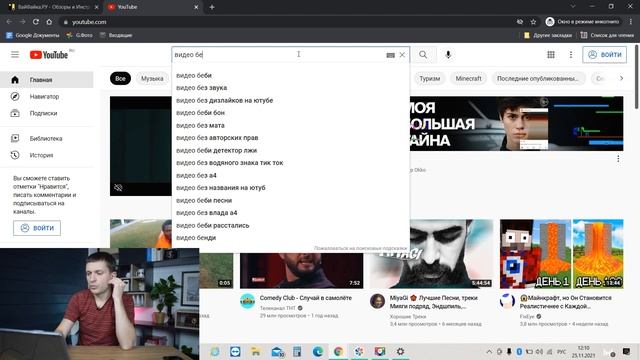640x360 pixels.
Task: Open the YouTube hamburger guide menu
Action: [x=15, y=54]
